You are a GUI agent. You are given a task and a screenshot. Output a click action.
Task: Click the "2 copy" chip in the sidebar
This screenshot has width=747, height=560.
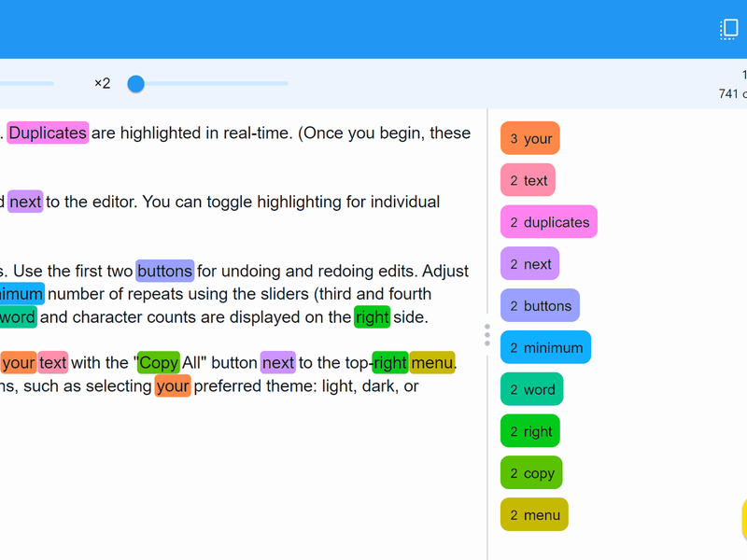(531, 472)
